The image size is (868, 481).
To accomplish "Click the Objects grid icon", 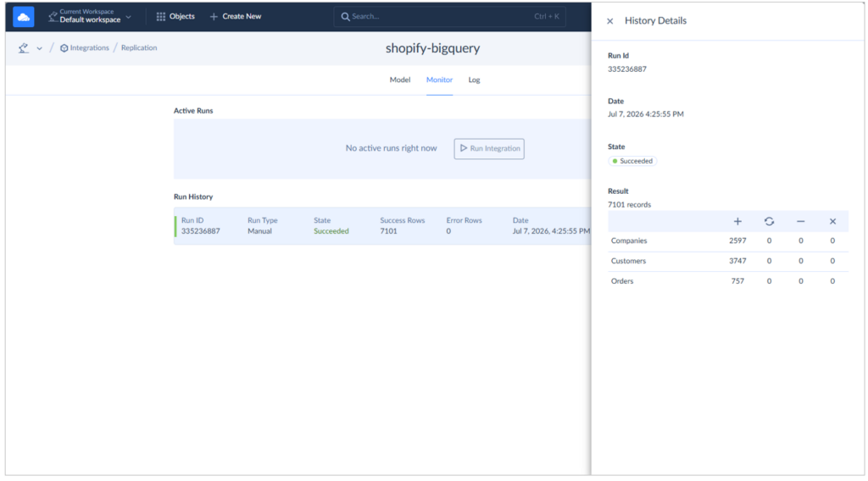I will click(x=160, y=17).
